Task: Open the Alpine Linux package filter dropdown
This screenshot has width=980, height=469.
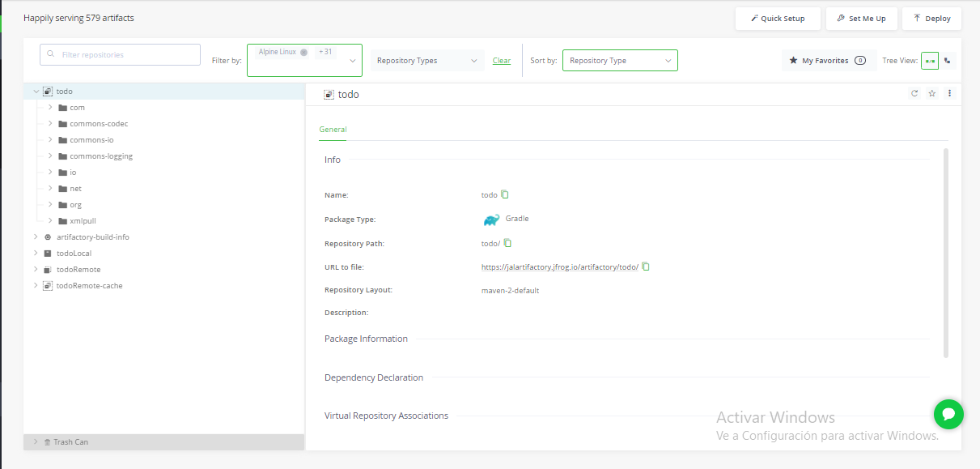Action: click(304, 60)
